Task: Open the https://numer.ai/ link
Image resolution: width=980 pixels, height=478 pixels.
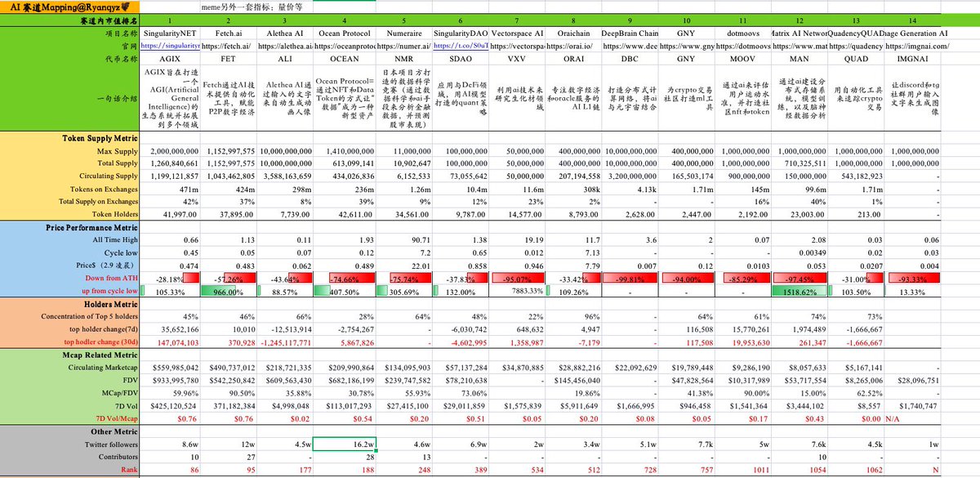Action: 403,47
